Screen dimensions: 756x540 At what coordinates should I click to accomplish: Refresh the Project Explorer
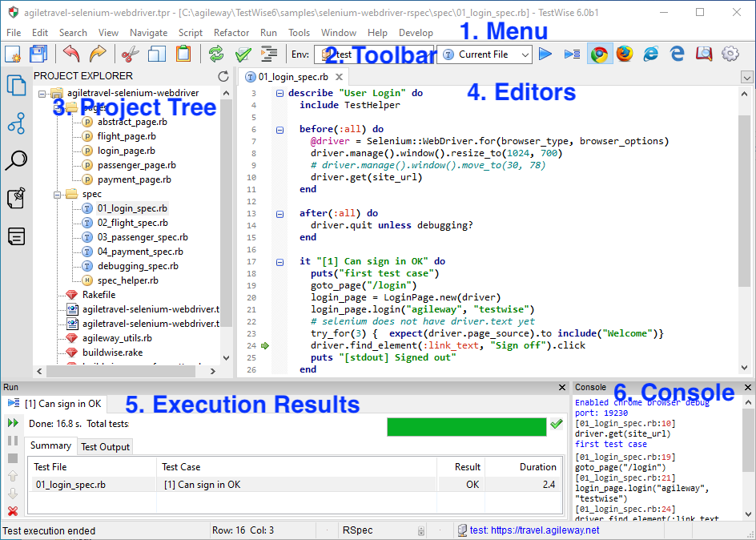pos(223,76)
